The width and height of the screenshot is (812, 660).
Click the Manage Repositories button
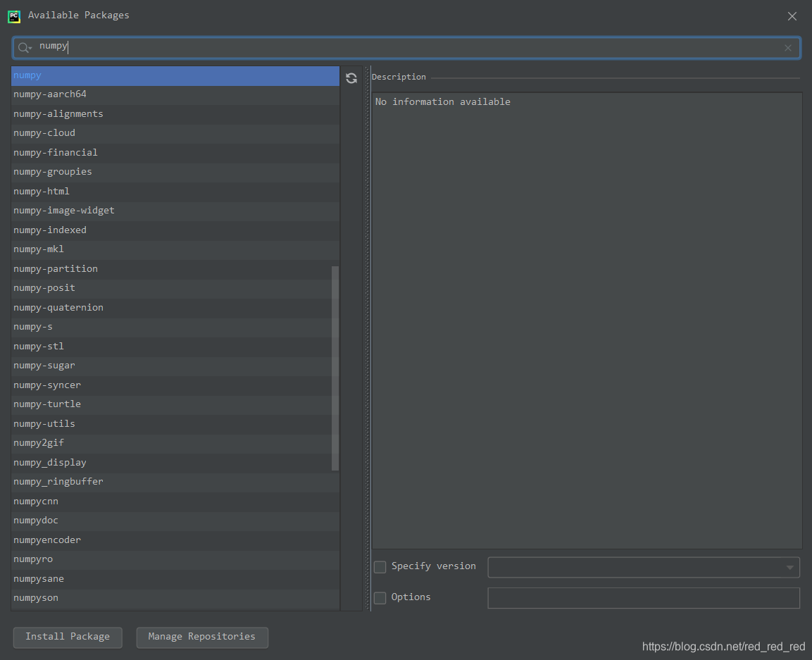(202, 637)
